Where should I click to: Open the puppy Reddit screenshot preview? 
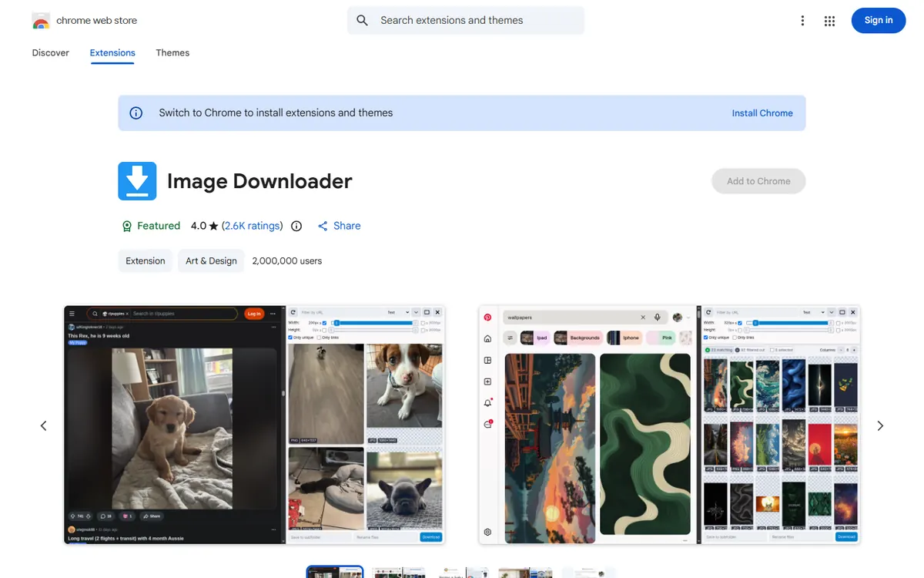255,425
